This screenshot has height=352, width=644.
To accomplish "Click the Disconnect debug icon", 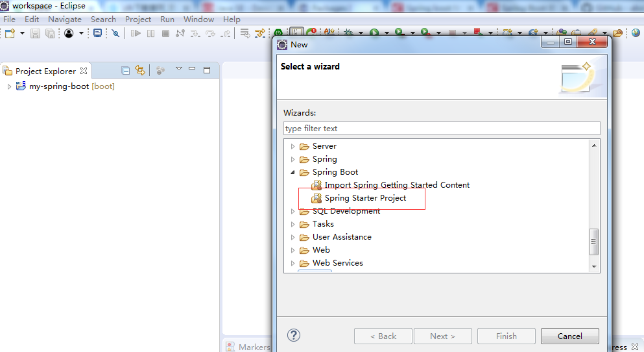I will (180, 33).
